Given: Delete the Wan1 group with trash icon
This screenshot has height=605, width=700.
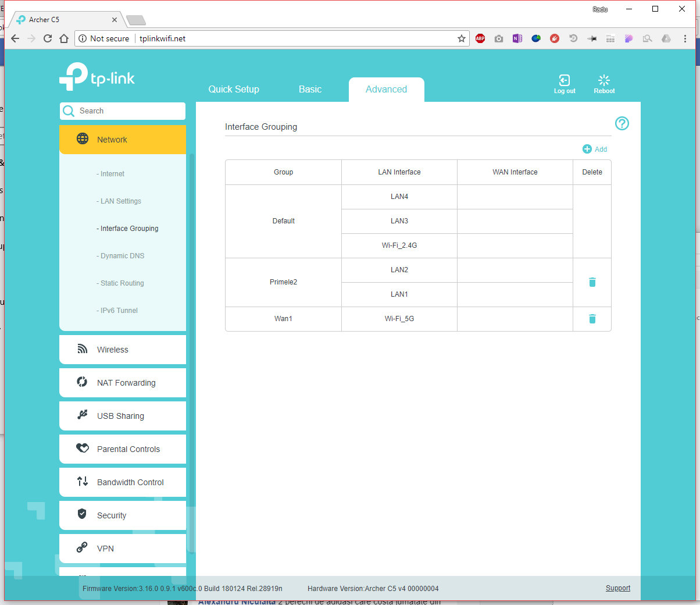Looking at the screenshot, I should tap(592, 319).
